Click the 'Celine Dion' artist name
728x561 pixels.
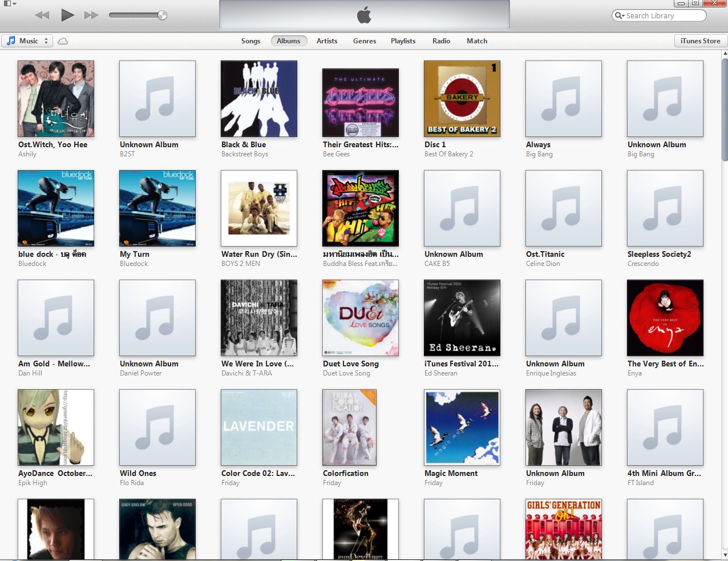pyautogui.click(x=543, y=264)
